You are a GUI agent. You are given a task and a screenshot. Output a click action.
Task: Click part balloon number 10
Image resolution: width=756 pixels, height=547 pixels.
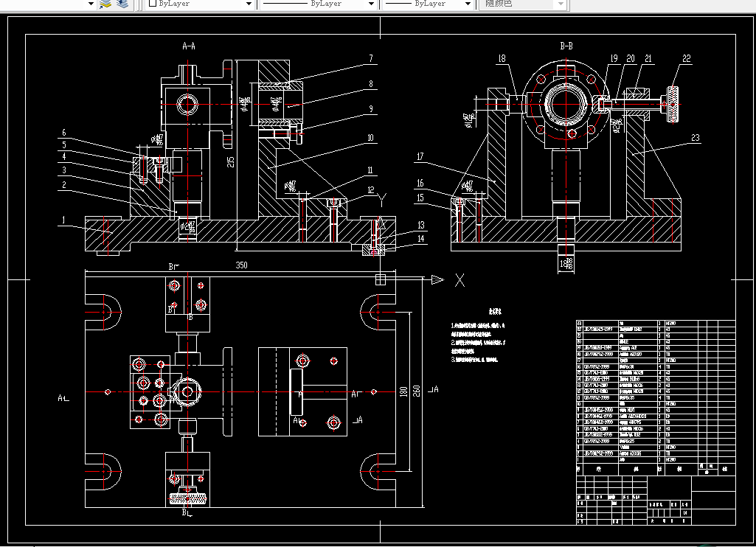(371, 138)
